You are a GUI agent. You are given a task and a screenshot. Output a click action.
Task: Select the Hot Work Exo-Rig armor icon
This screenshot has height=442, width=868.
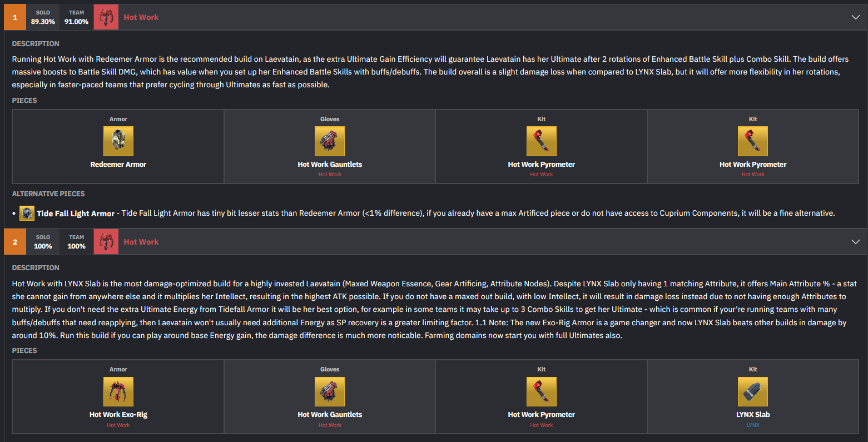tap(118, 391)
